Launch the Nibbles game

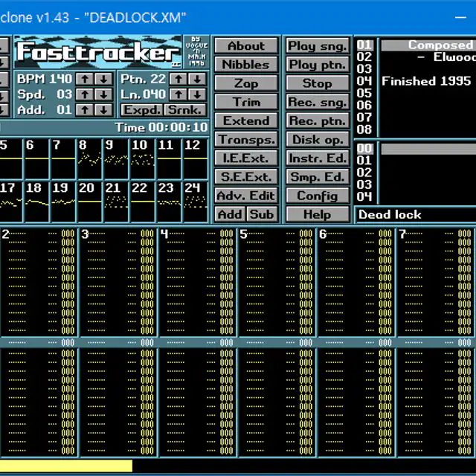246,65
